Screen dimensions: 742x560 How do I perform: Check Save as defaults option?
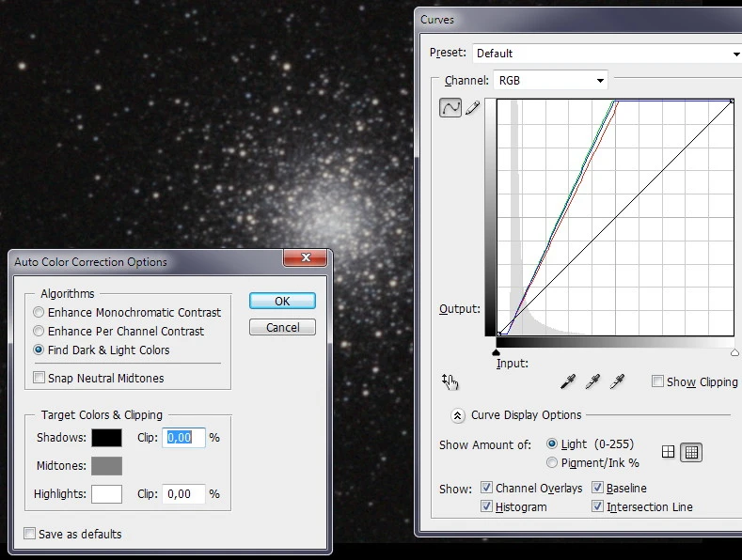click(30, 534)
